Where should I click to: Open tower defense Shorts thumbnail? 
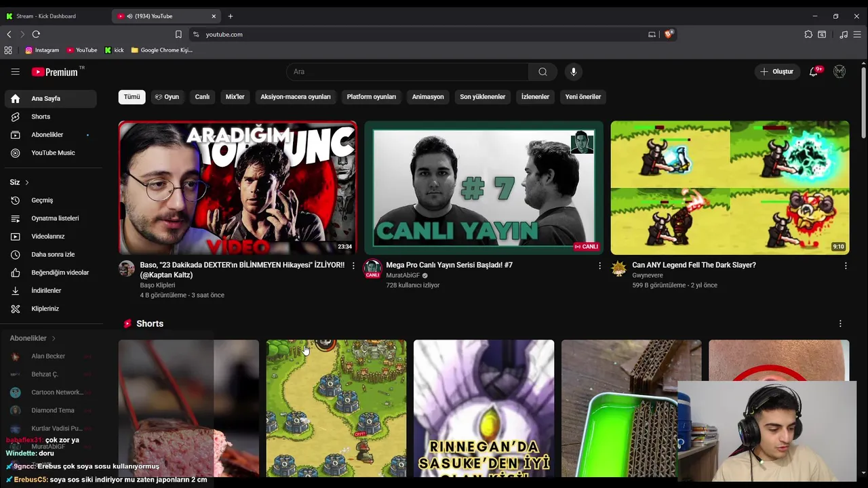click(x=336, y=408)
